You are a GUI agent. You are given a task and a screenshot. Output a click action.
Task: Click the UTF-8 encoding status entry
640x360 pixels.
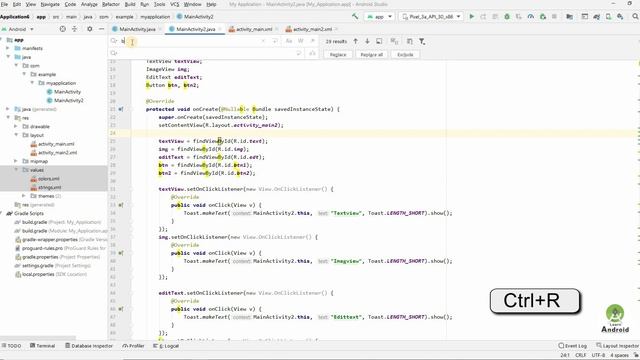coord(598,355)
